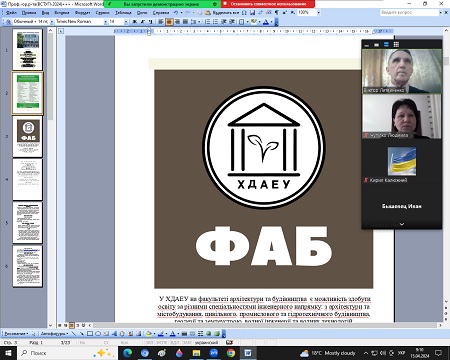Viewport: 450px width, 360px height.
Task: Type a question in help field
Action: click(409, 12)
